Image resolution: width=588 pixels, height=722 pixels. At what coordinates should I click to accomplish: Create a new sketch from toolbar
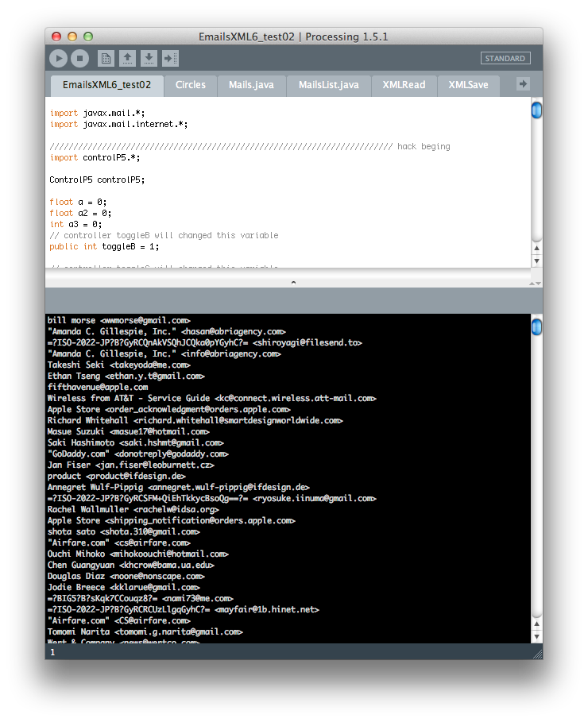tap(105, 58)
